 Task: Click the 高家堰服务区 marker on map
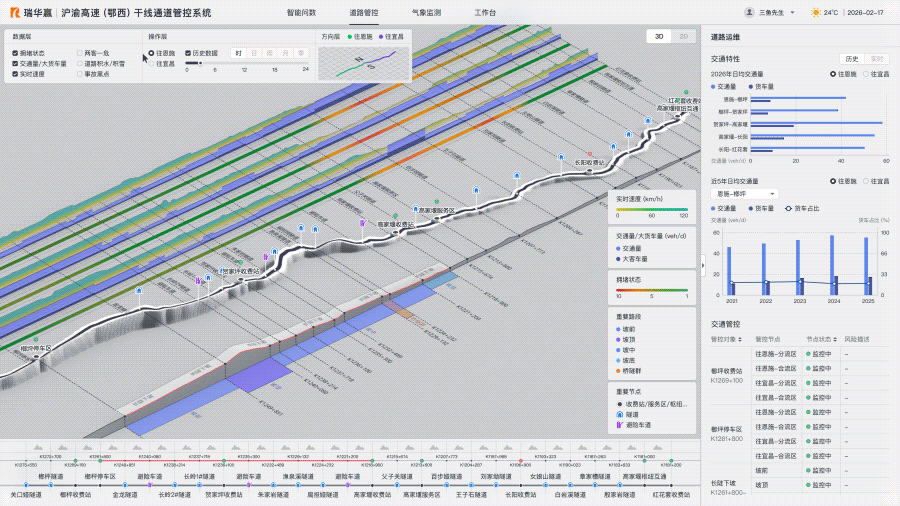tap(437, 219)
